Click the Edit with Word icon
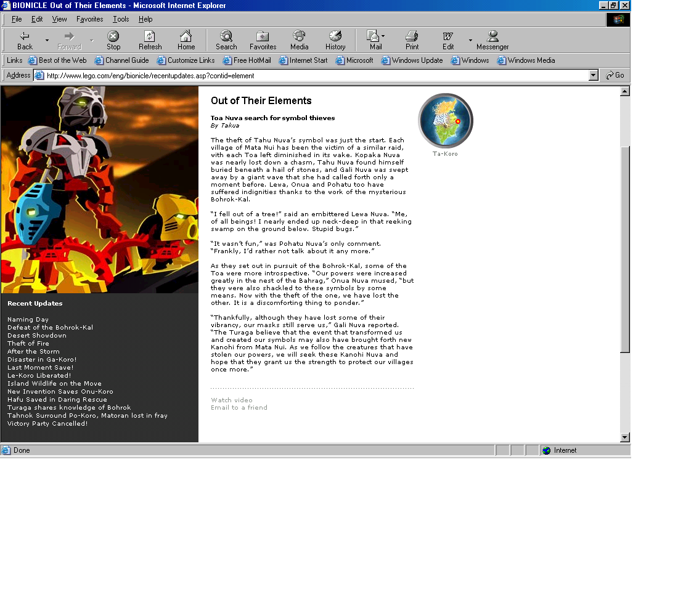 point(448,40)
